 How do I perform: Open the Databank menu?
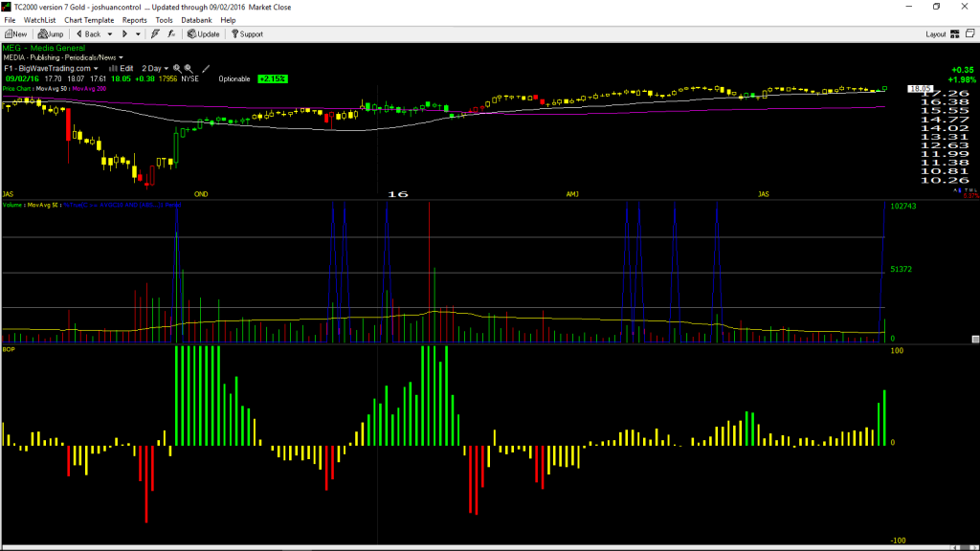(196, 20)
